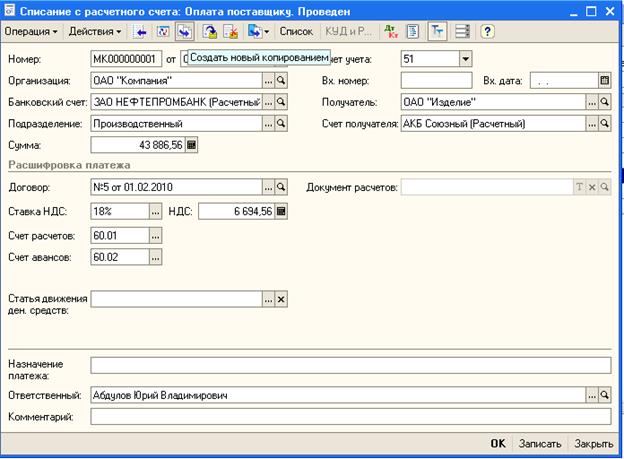This screenshot has width=624, height=459.
Task: Click the Дт/Кт postings result icon
Action: click(x=390, y=32)
